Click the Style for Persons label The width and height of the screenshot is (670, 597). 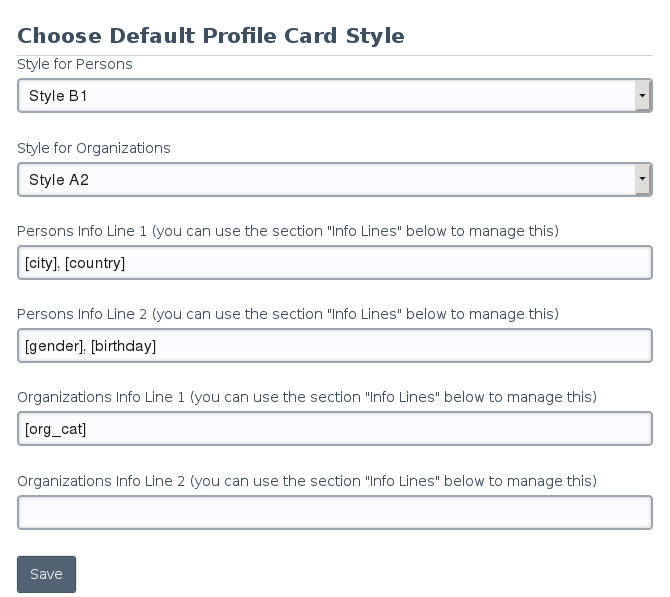[x=75, y=64]
